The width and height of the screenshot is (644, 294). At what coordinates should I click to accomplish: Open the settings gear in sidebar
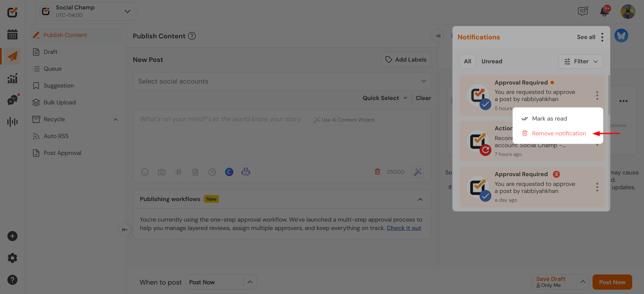tap(12, 258)
